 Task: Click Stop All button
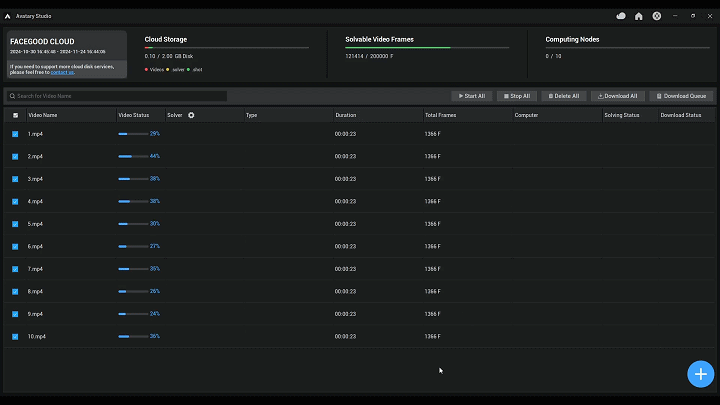pos(517,96)
